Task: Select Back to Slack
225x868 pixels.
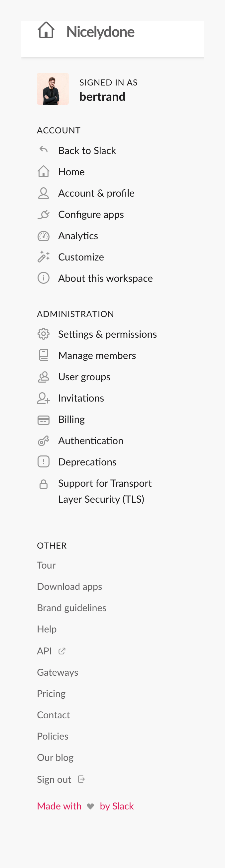Action: [87, 151]
